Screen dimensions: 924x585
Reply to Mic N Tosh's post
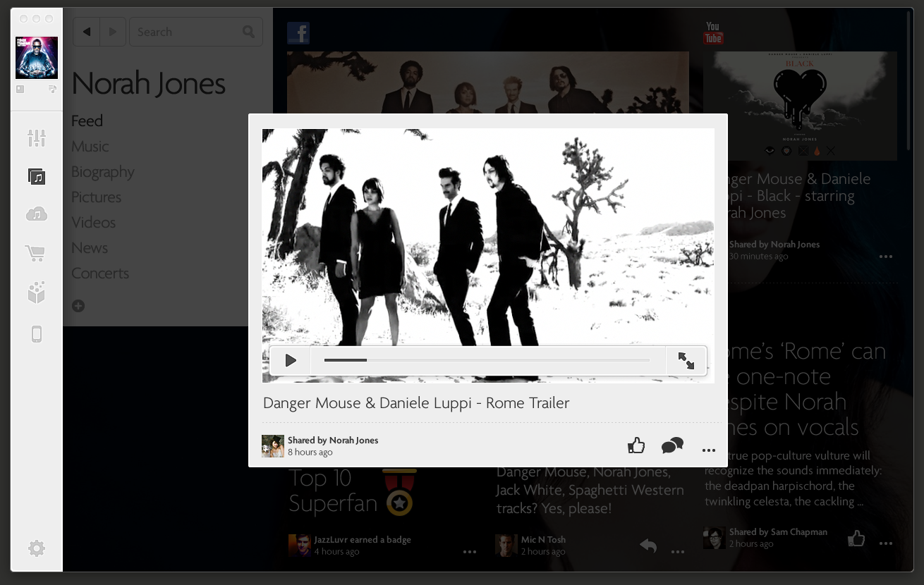click(648, 546)
